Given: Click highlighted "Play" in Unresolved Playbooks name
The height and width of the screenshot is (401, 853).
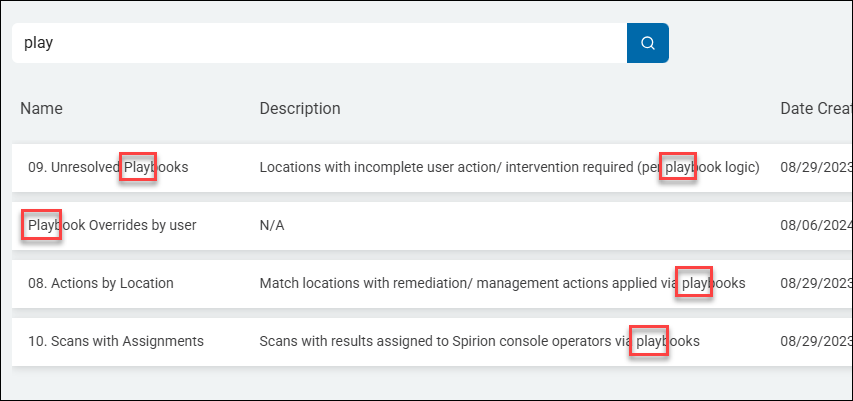Looking at the screenshot, I should [138, 168].
